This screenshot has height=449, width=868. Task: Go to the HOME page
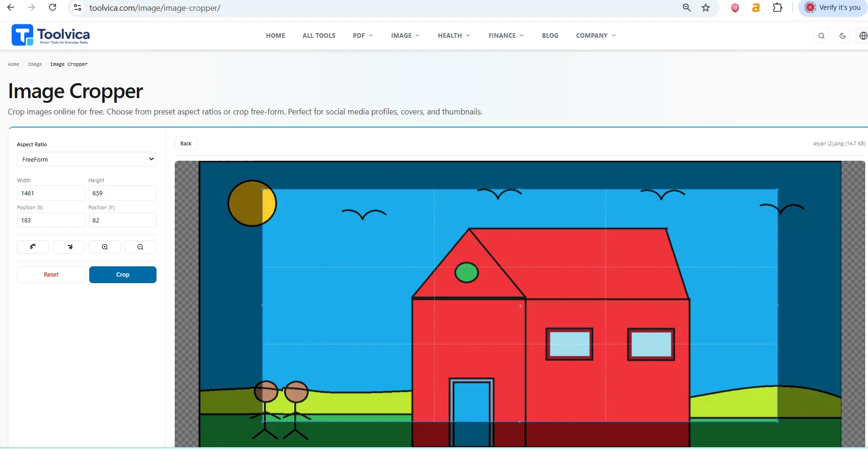(276, 36)
